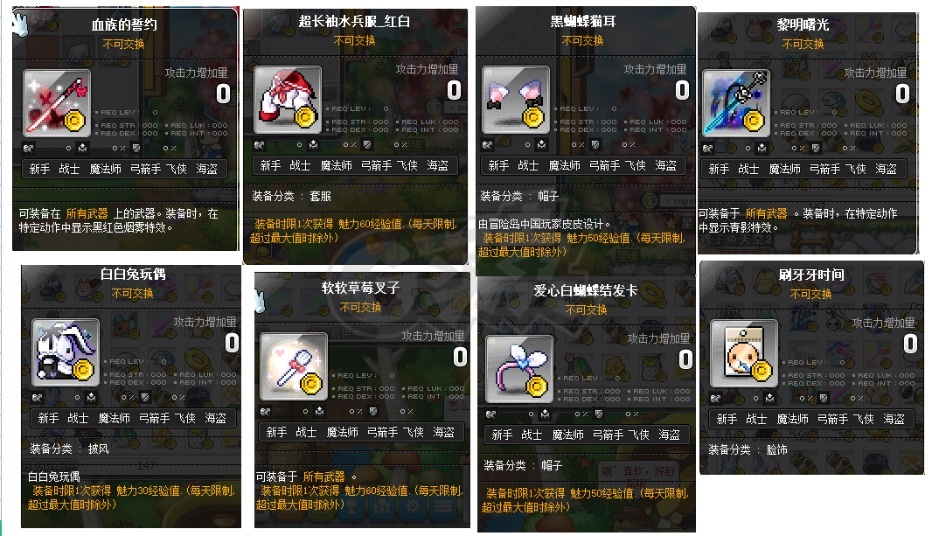Image resolution: width=932 pixels, height=536 pixels.
Task: Select 战士 job label on 超长袖水兵服 card
Action: 300,166
